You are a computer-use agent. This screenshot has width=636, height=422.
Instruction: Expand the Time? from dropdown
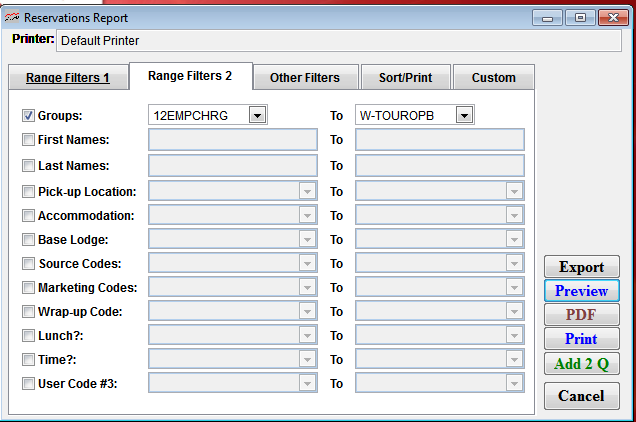pos(307,359)
